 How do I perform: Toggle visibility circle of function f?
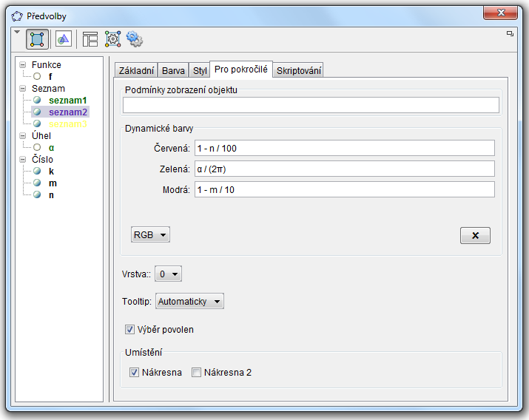[x=37, y=76]
